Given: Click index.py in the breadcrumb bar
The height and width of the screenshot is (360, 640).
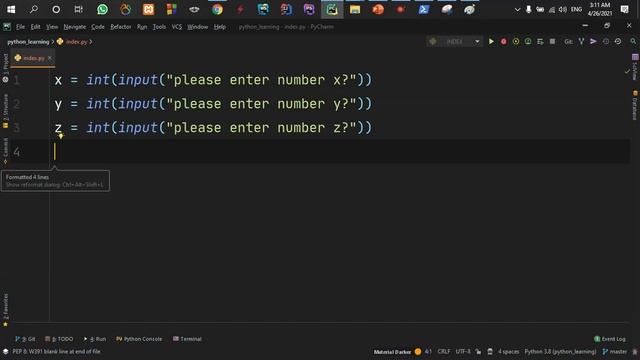Looking at the screenshot, I should click(76, 42).
